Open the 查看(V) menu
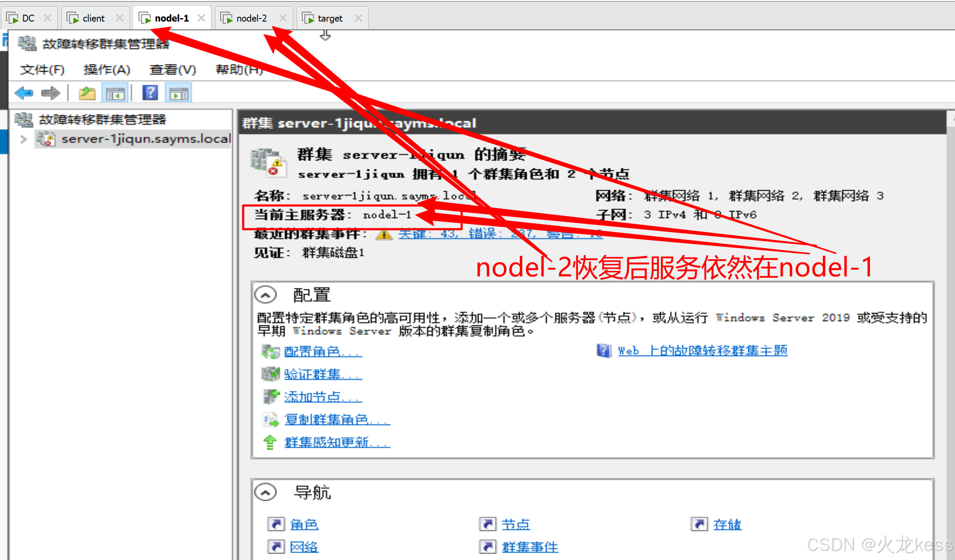 [x=172, y=69]
